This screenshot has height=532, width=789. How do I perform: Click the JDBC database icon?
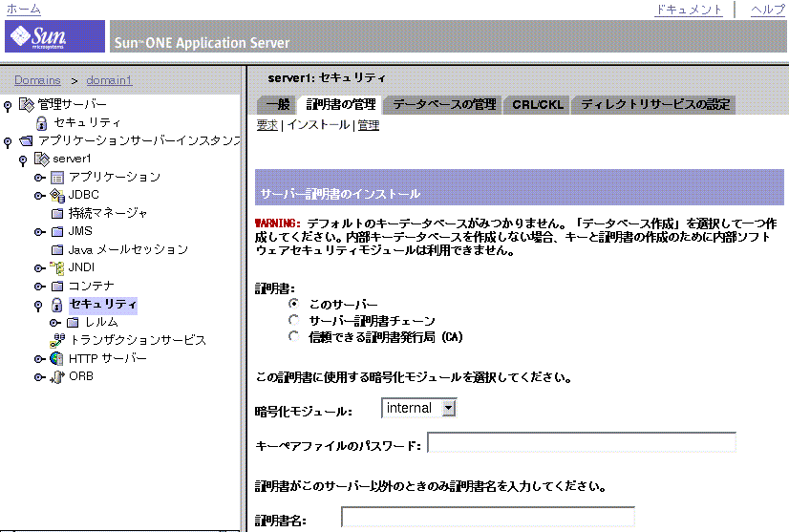(57, 195)
